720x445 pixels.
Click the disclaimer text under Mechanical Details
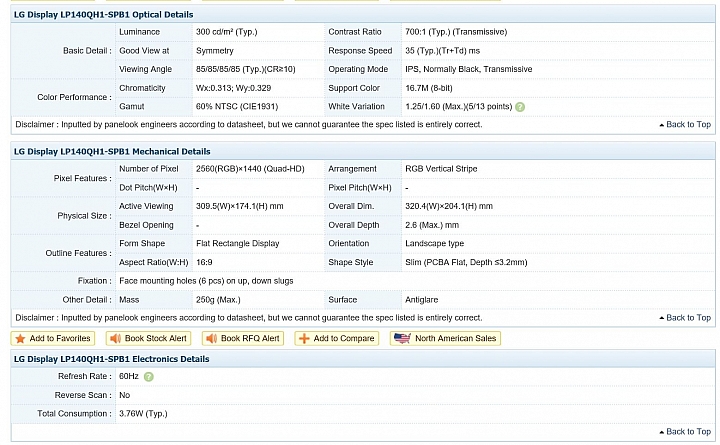coord(248,318)
